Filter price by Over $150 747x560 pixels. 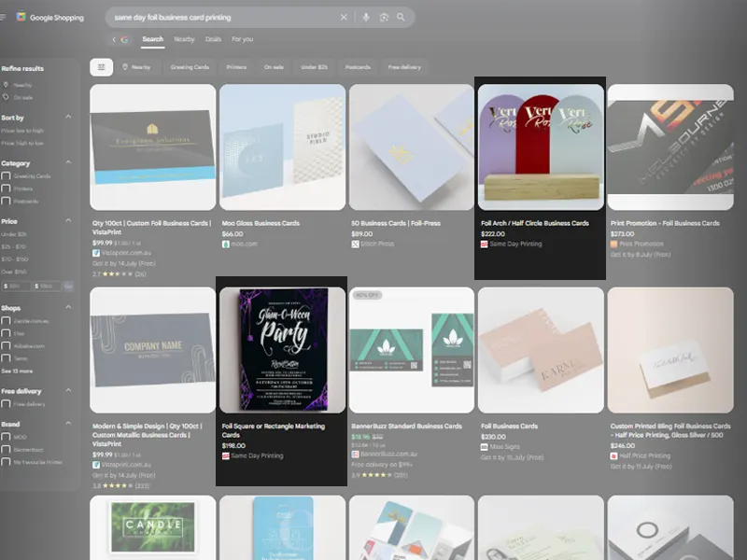[14, 272]
